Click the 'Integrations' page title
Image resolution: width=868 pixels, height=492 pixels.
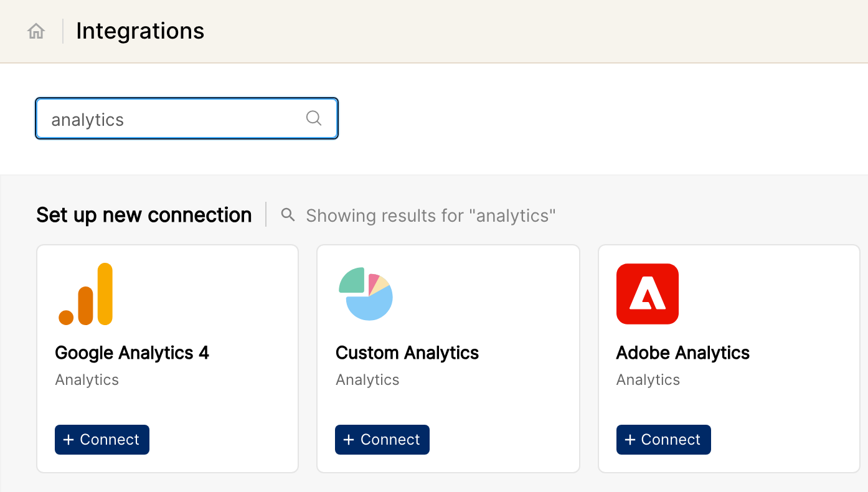[x=140, y=31]
